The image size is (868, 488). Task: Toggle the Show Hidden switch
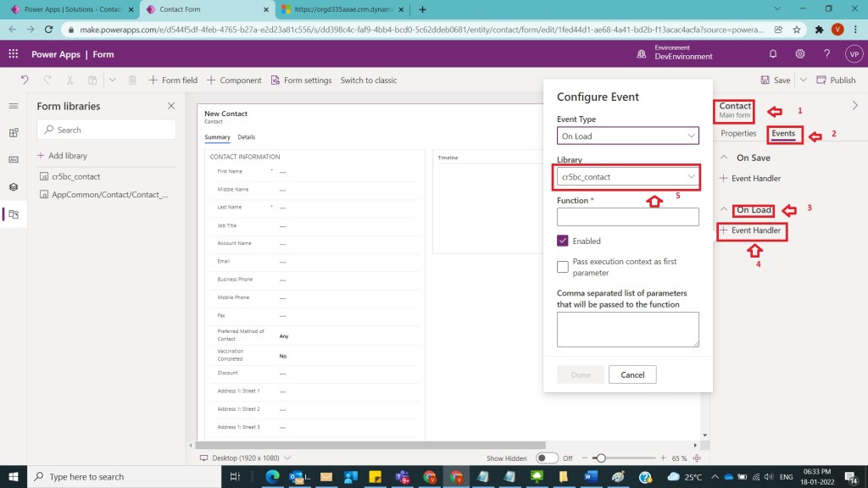547,458
